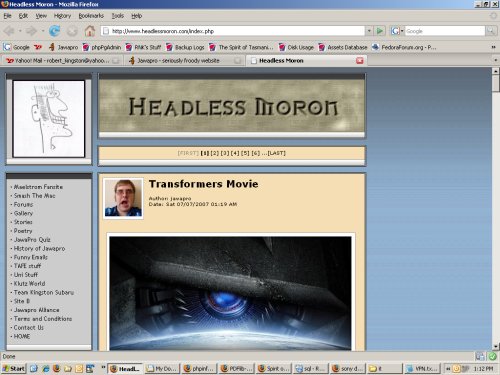Expand the URL history dropdown
500x375 pixels.
(369, 31)
